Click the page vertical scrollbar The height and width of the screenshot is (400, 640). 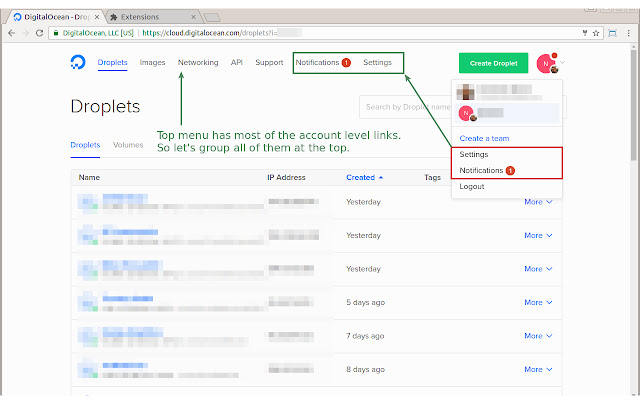point(633,106)
